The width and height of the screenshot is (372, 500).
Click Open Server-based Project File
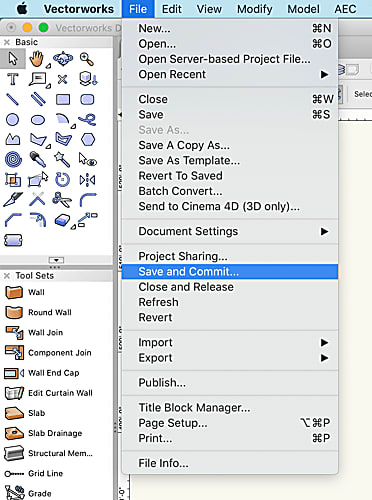tap(230, 59)
